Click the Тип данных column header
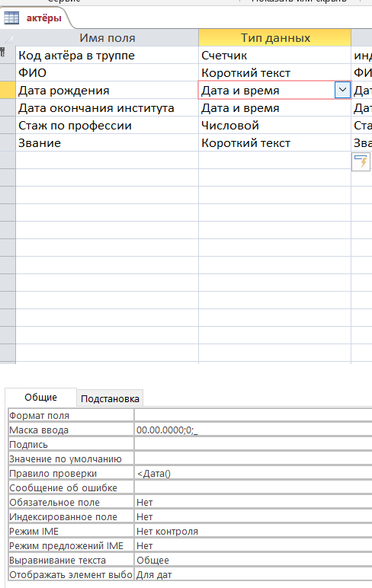The height and width of the screenshot is (588, 372). tap(274, 38)
